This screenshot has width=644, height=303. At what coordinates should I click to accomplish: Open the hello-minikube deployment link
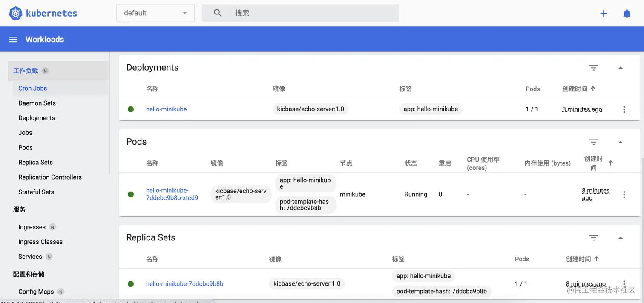[167, 109]
